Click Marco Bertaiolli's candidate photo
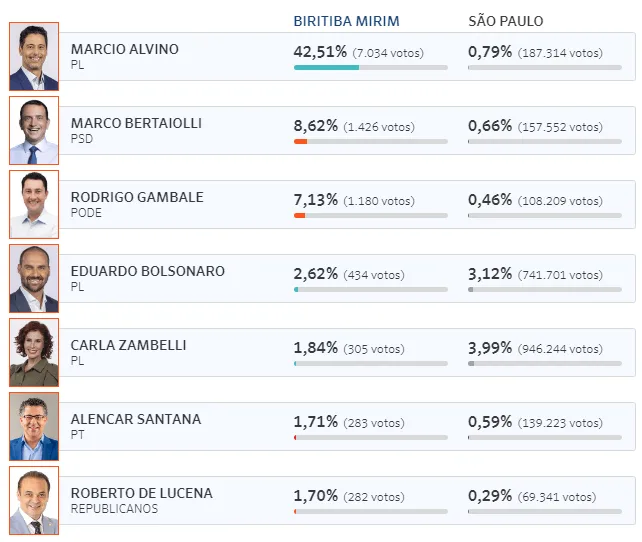This screenshot has height=542, width=642. pos(34,131)
